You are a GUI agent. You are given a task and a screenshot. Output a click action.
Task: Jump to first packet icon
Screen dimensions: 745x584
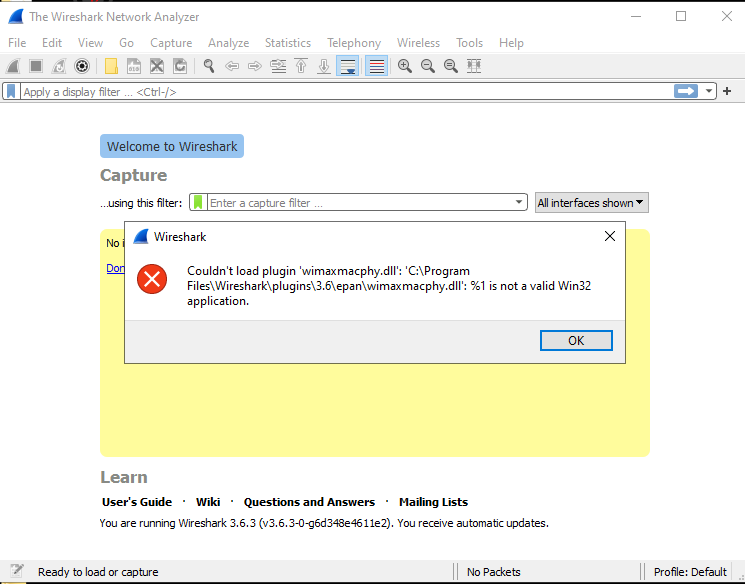coord(301,66)
